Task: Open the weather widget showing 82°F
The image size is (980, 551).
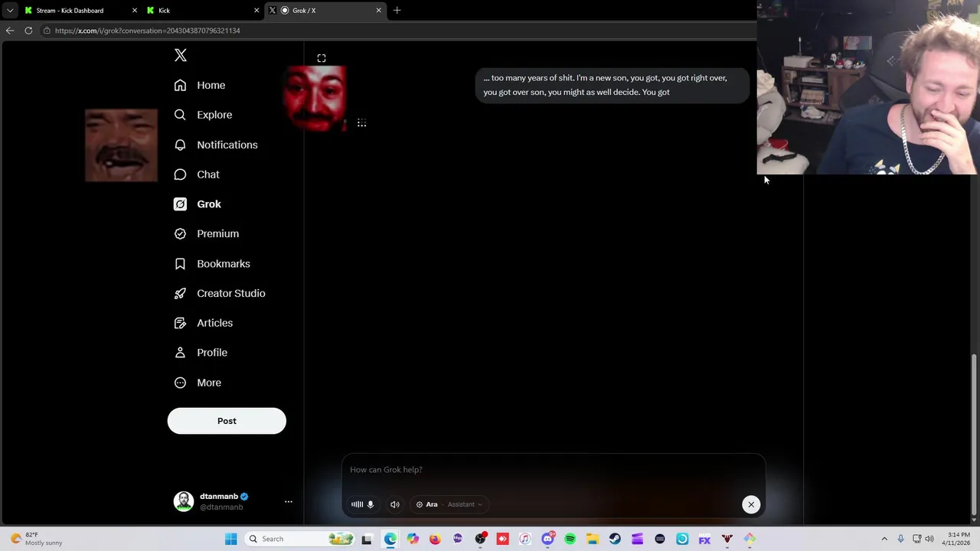Action: point(36,539)
